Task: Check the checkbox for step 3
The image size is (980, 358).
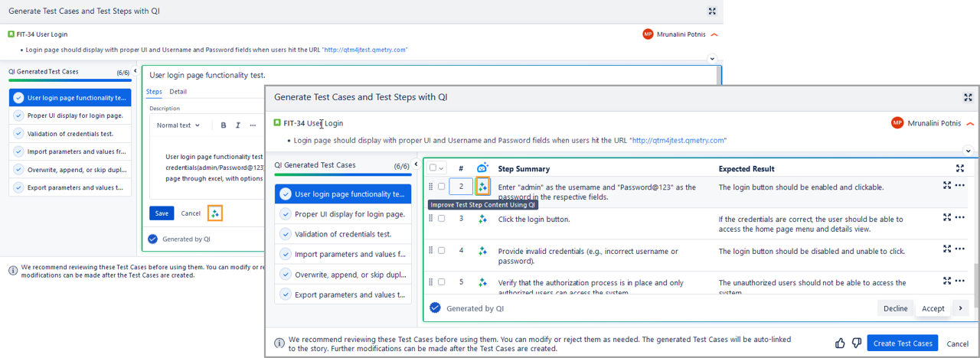Action: pyautogui.click(x=441, y=219)
